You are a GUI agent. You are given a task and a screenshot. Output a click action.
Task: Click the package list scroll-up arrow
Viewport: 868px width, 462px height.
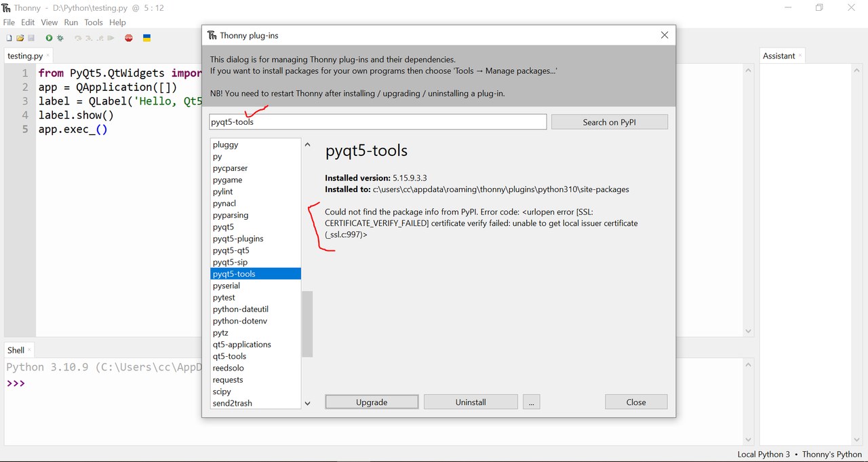(307, 145)
